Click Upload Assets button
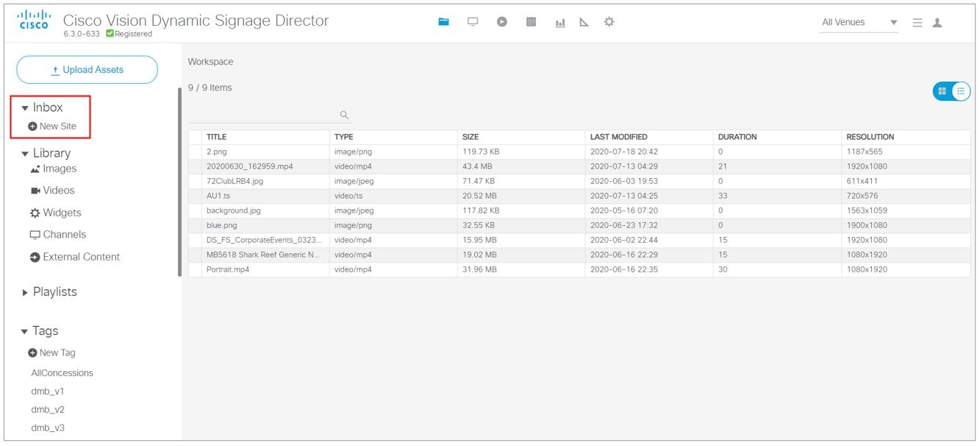 [87, 70]
